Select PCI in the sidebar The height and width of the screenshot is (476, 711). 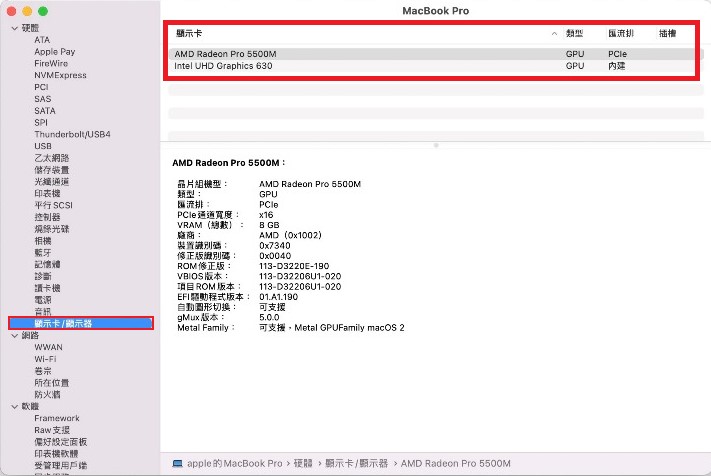[41, 87]
